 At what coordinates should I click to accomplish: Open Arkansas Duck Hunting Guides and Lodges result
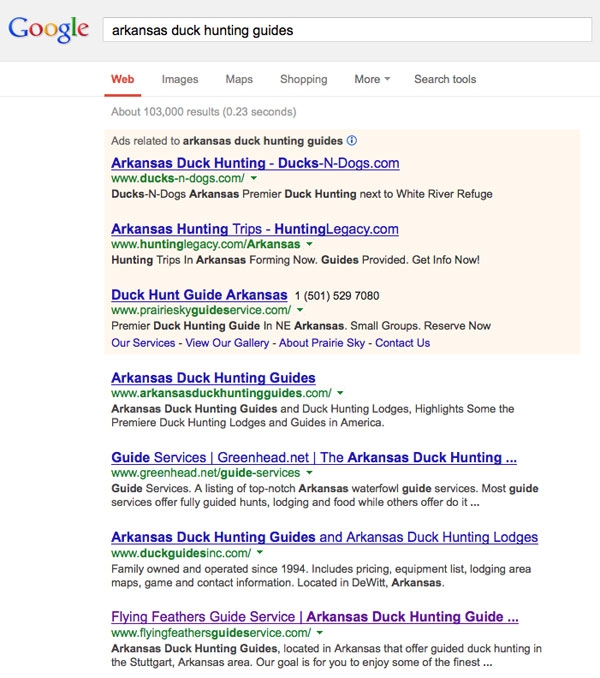325,537
